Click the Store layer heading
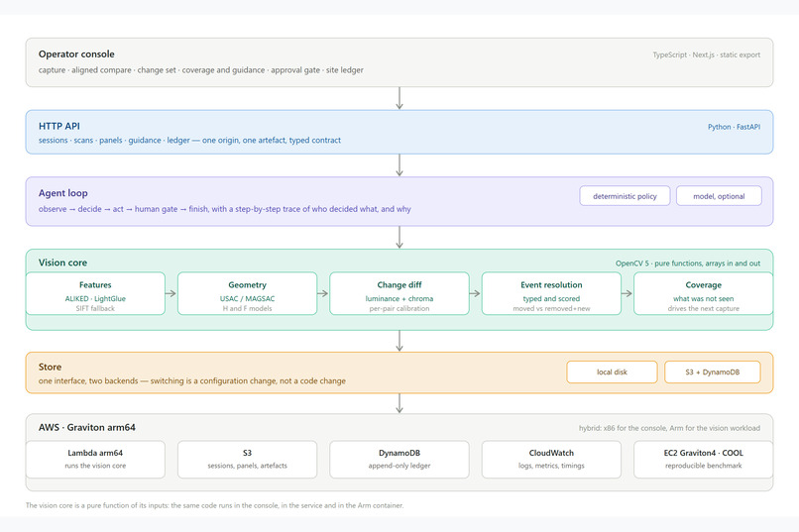Image resolution: width=799 pixels, height=532 pixels. [x=50, y=367]
